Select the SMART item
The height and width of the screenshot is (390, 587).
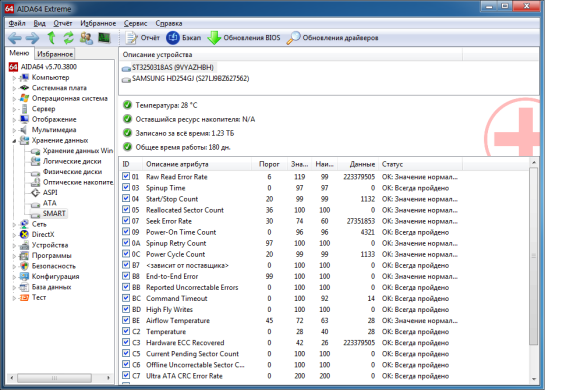(54, 213)
